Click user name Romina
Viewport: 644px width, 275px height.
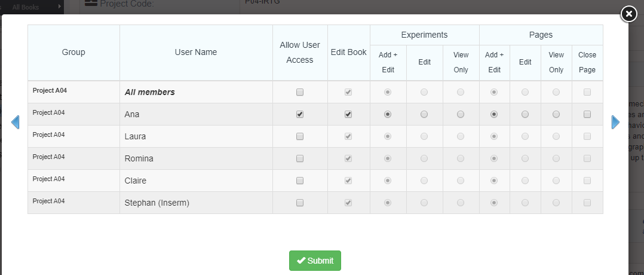(x=139, y=158)
